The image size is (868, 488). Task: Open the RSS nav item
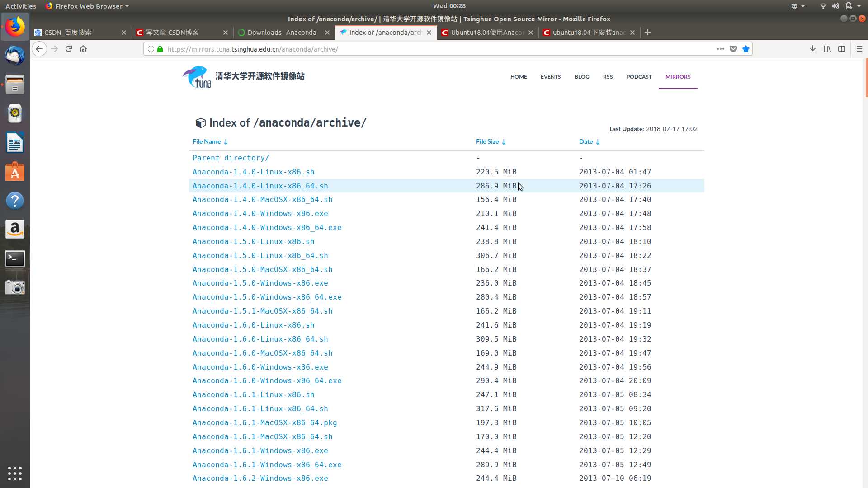pos(608,77)
